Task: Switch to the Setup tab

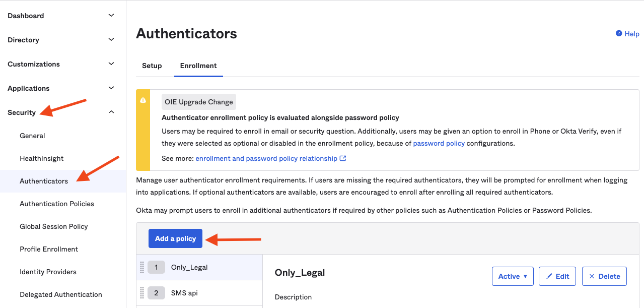Action: click(152, 66)
